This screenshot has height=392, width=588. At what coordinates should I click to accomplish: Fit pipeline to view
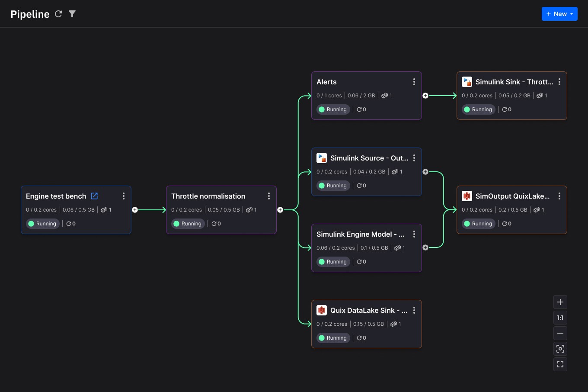point(560,349)
